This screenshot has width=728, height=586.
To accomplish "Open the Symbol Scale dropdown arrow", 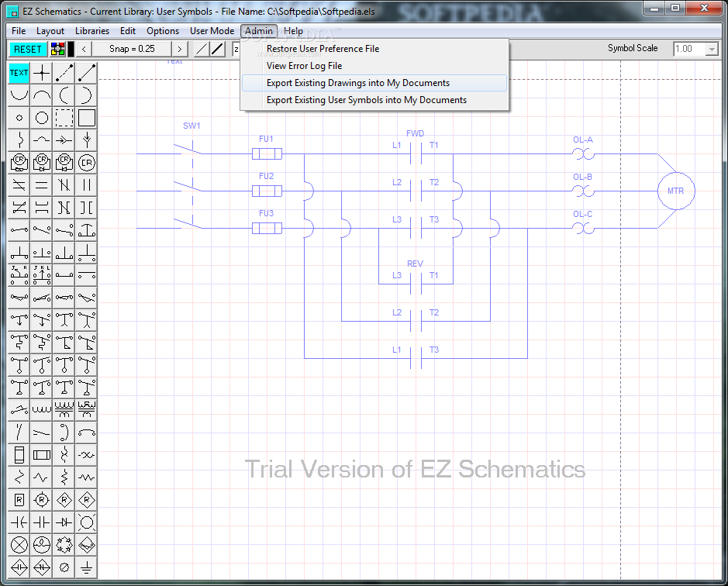I will pos(712,49).
